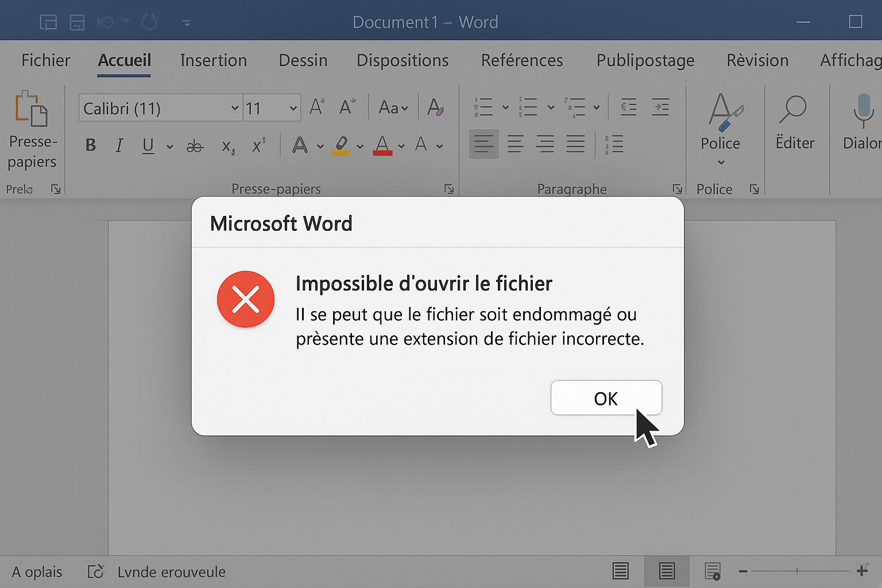Viewport: 882px width, 588px height.
Task: Click the character shading A icon
Action: 421,144
